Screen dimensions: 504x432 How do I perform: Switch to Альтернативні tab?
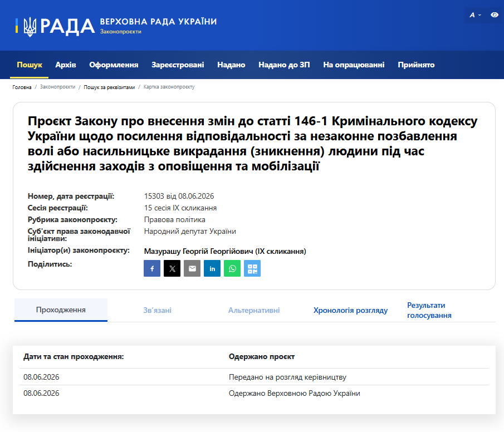point(254,310)
